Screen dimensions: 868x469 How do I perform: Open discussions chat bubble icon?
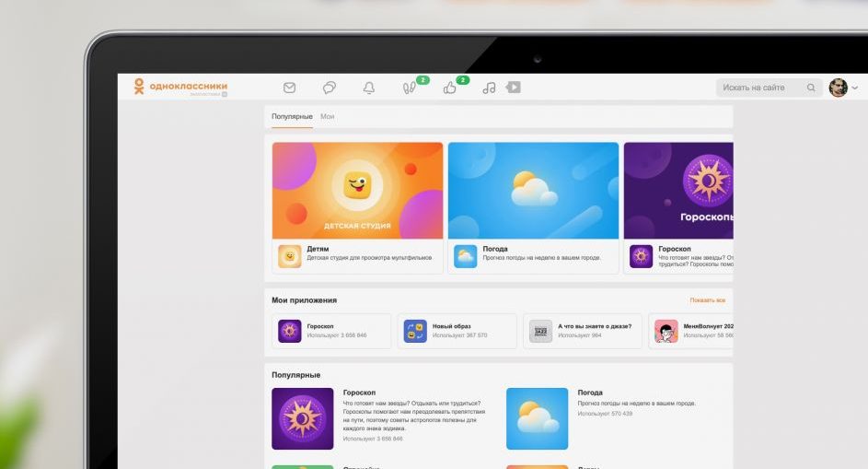330,88
